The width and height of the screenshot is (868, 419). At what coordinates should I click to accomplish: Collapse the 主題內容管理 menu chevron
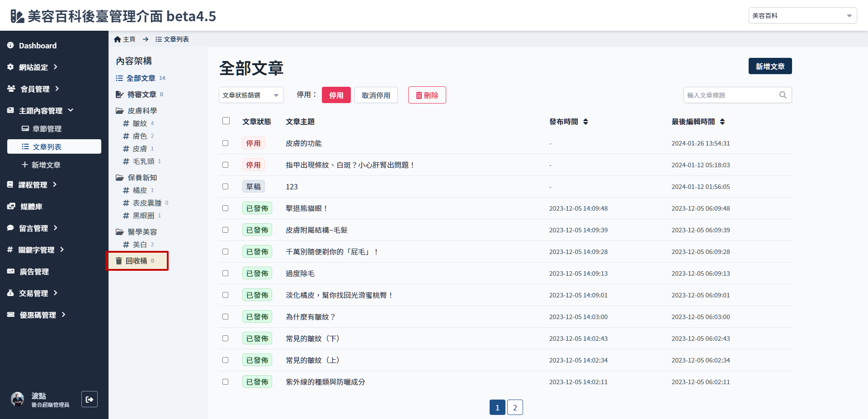71,110
